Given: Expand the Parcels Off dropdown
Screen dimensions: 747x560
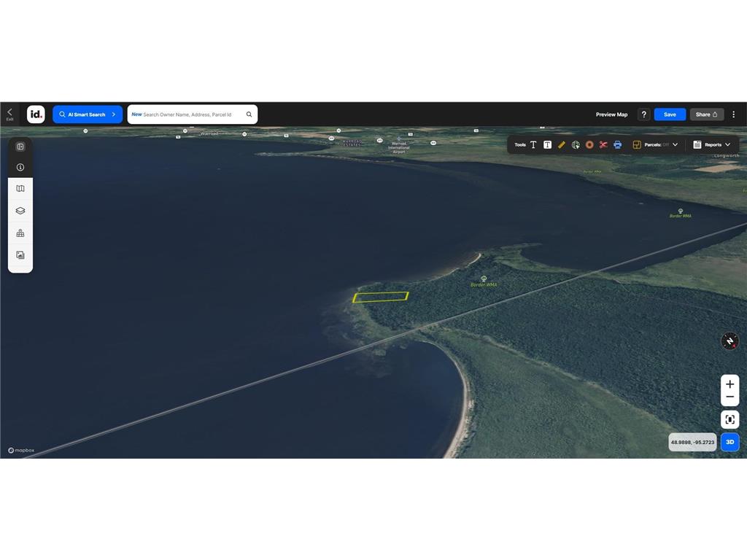Looking at the screenshot, I should [x=656, y=145].
